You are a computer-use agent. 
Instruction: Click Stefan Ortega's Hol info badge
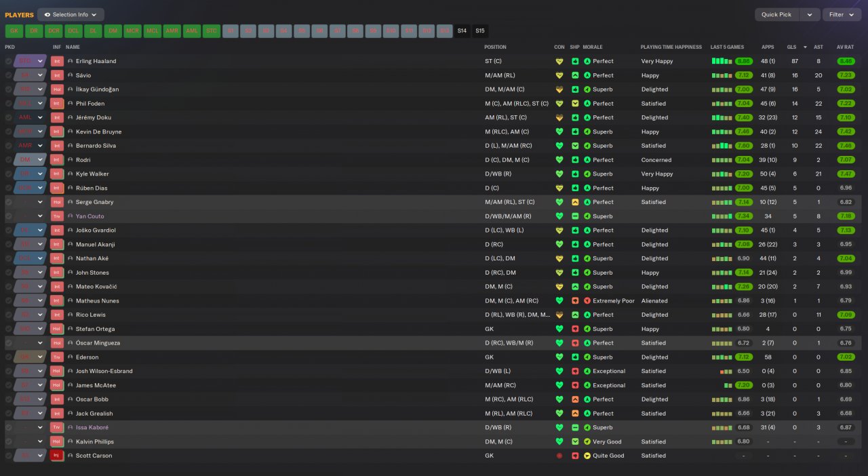pyautogui.click(x=57, y=329)
